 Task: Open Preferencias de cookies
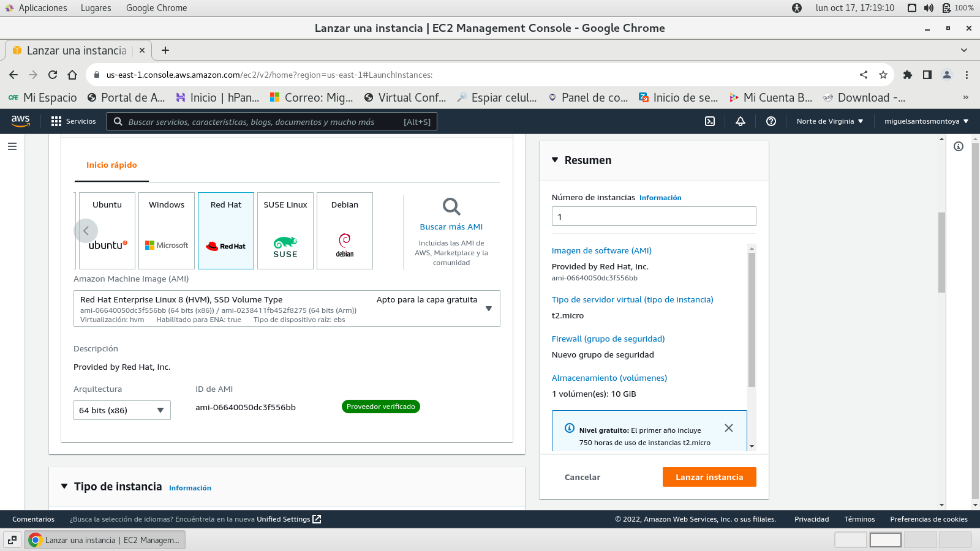pyautogui.click(x=929, y=519)
